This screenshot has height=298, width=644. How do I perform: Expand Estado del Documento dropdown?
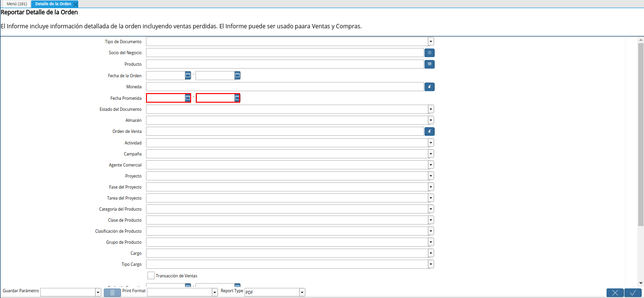point(431,109)
